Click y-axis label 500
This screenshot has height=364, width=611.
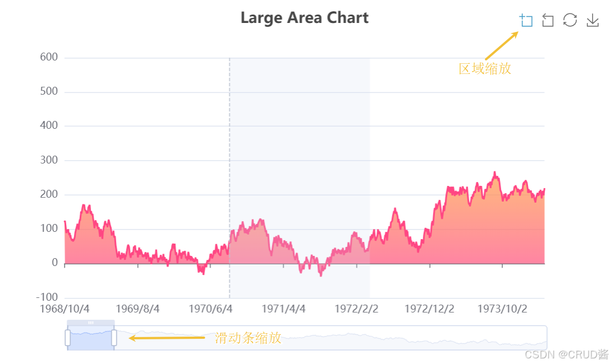[49, 91]
